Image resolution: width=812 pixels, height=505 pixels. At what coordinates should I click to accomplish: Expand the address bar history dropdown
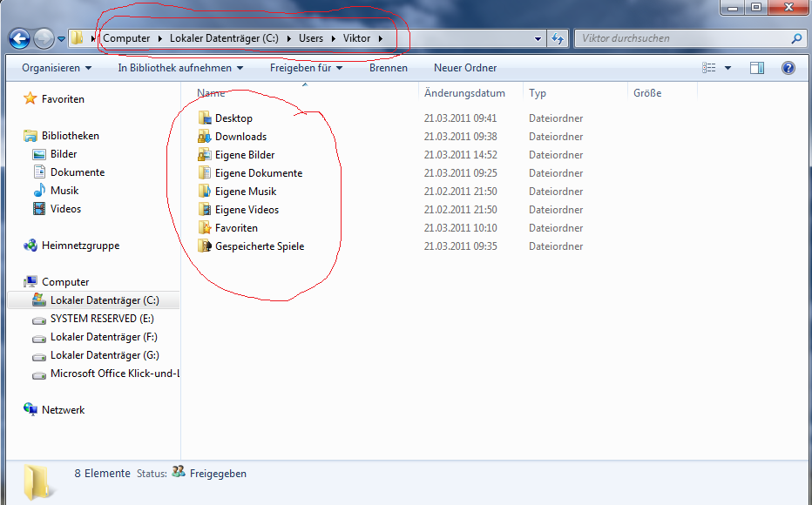click(x=538, y=39)
